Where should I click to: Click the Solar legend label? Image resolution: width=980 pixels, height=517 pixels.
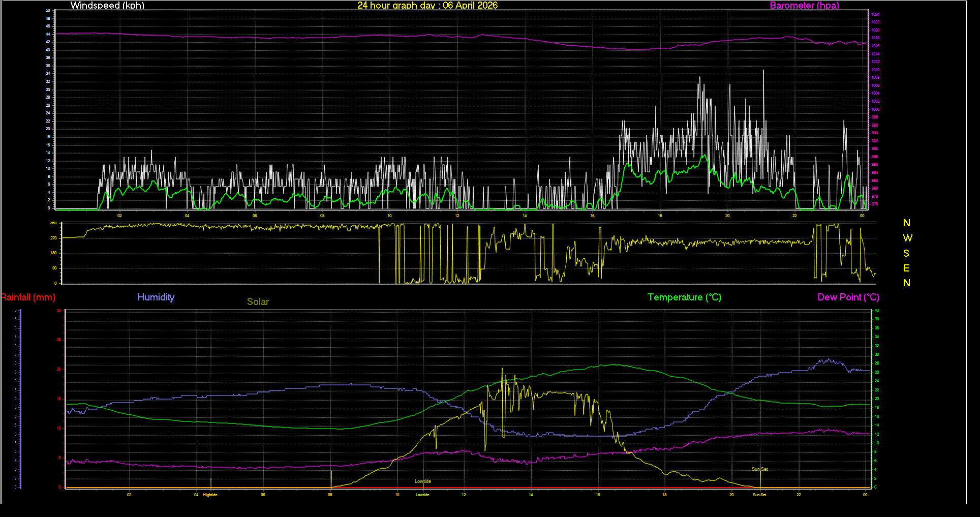click(258, 302)
